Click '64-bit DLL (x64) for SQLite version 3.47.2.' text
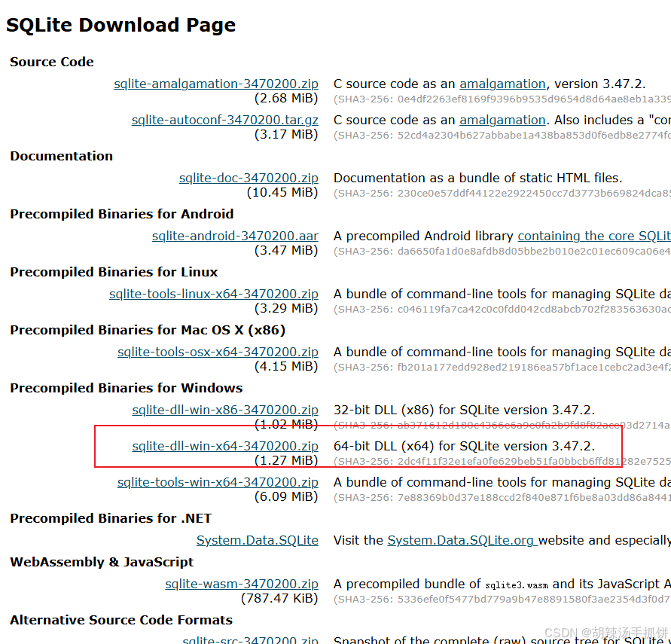Screen dimensions: 671x644 click(x=465, y=446)
